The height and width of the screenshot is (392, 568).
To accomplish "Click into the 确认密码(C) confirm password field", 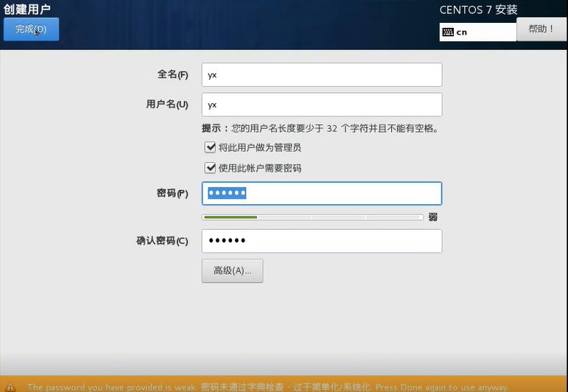I will (x=322, y=241).
